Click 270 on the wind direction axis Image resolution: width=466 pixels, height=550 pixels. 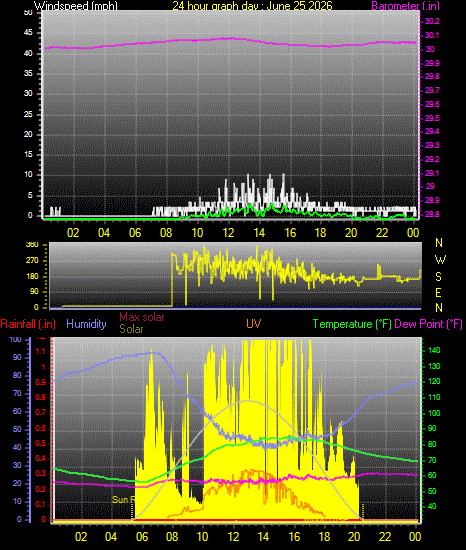pyautogui.click(x=32, y=261)
